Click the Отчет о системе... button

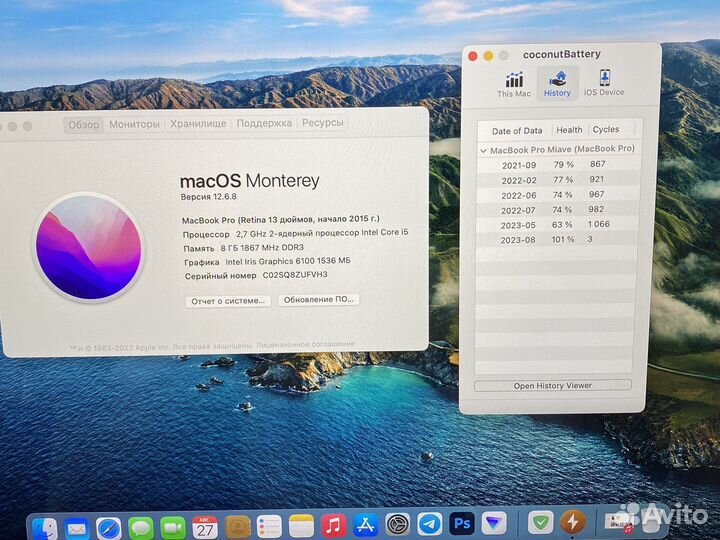pos(228,301)
